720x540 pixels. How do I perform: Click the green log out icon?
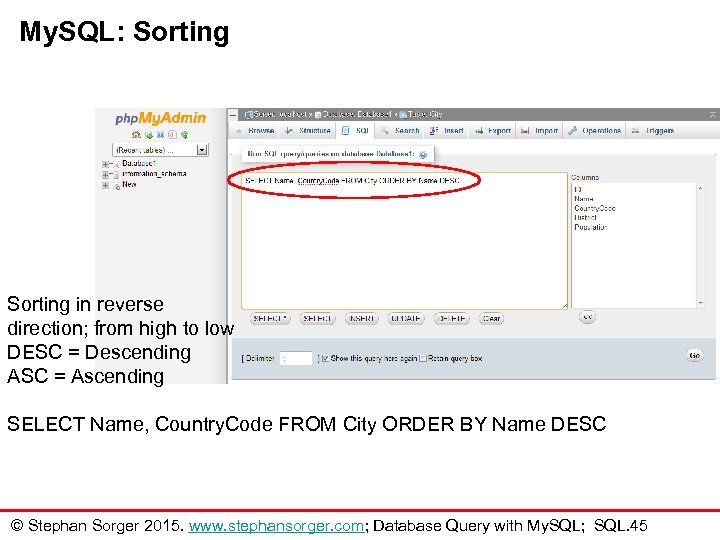(148, 135)
